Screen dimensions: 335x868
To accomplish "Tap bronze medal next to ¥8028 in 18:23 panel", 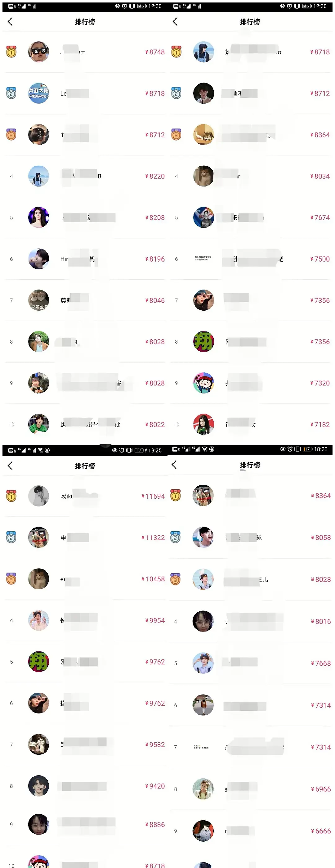I will [176, 580].
